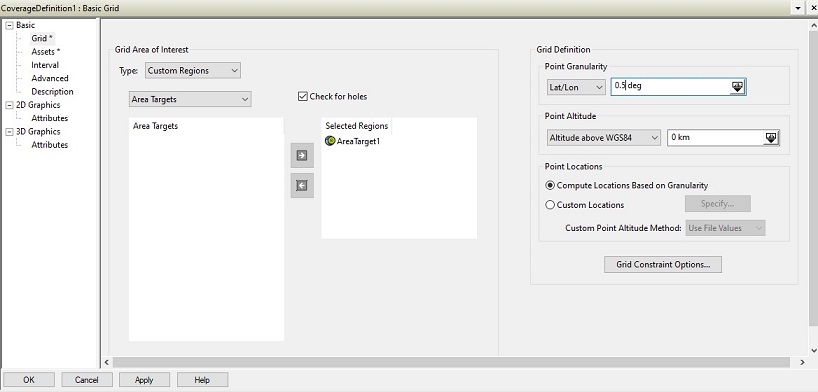The height and width of the screenshot is (392, 818).
Task: Click the Cancel button
Action: pos(87,380)
